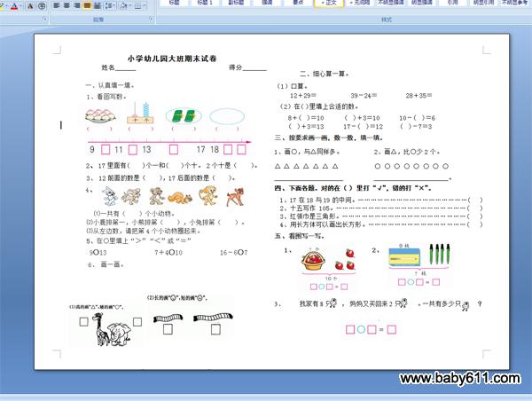Apply the 标题 1 style

tap(205, 3)
